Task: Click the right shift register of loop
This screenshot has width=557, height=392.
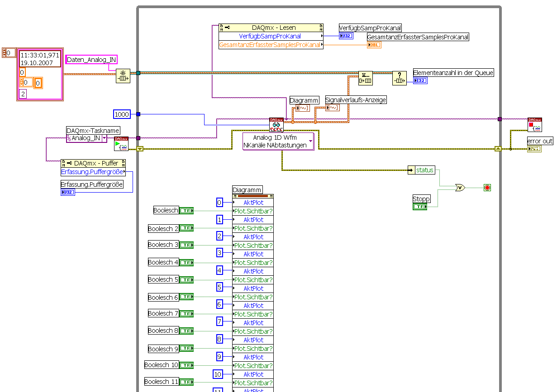Action: pyautogui.click(x=498, y=148)
